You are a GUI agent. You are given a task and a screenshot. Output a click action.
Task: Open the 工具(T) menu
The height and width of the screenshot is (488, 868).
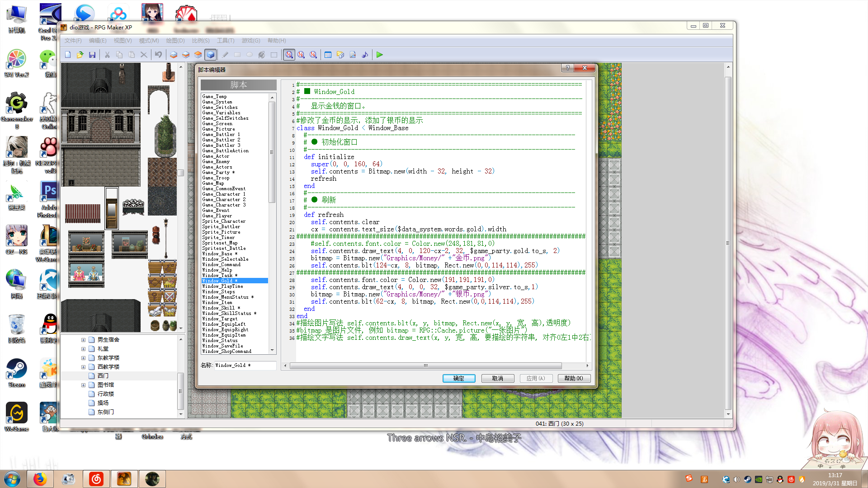click(x=226, y=41)
